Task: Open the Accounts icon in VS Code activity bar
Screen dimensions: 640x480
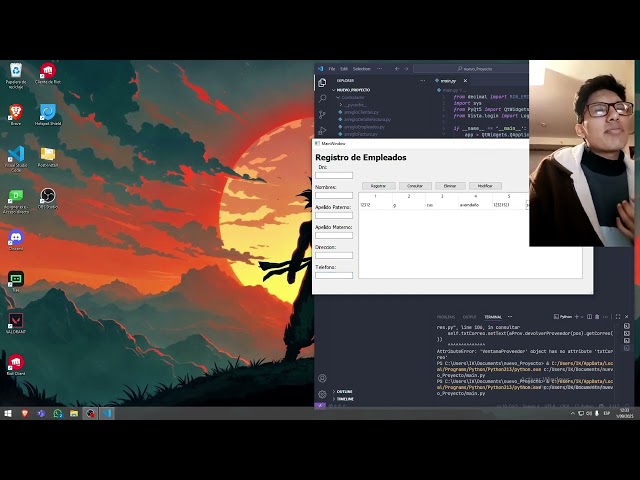Action: (x=322, y=378)
